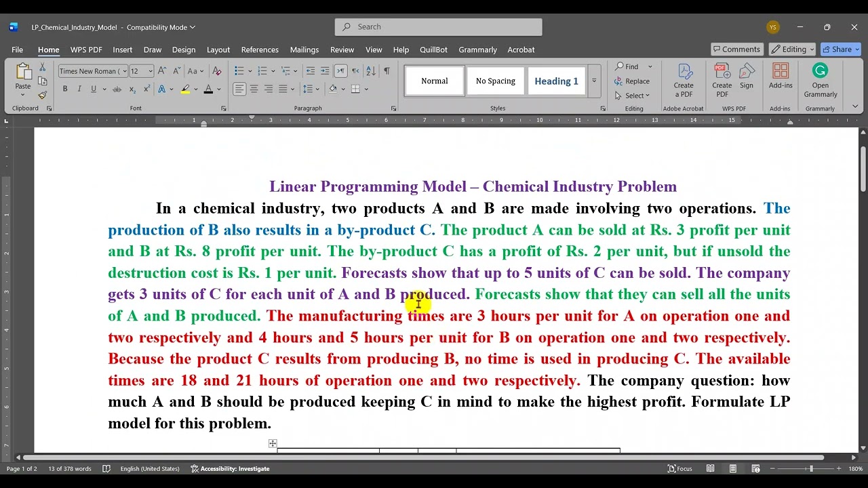Activate the Format Painter brush
Viewport: 868px width, 488px height.
(x=42, y=95)
